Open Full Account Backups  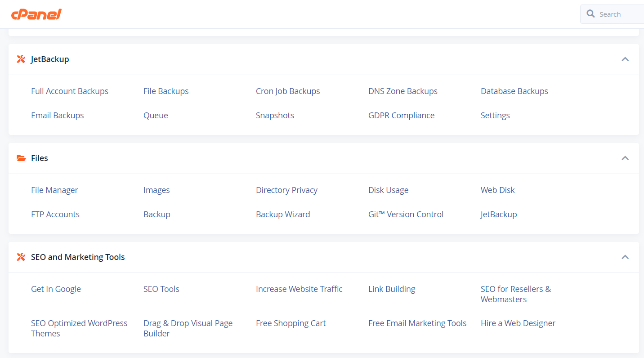click(x=70, y=91)
